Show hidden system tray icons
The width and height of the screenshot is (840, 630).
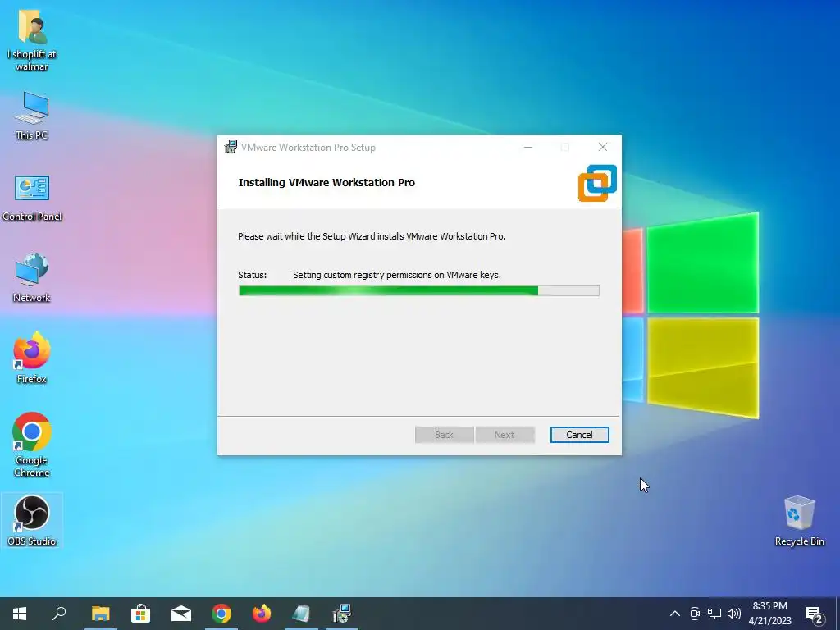[x=675, y=614]
